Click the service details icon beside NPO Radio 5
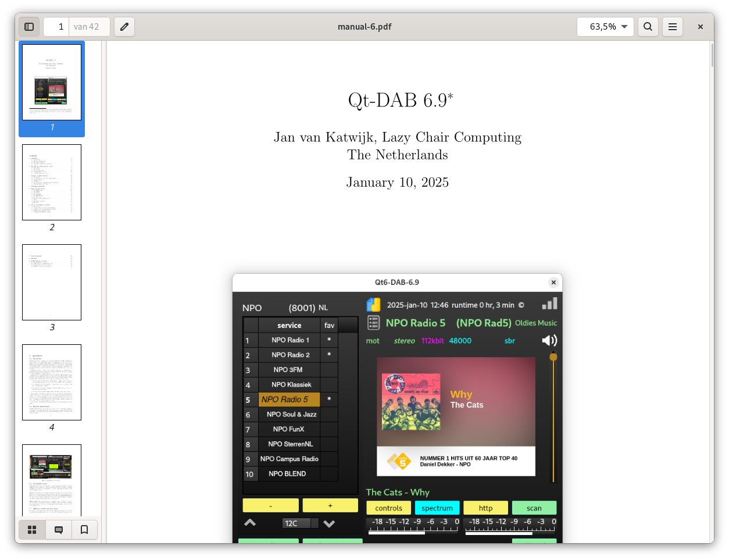 point(373,323)
